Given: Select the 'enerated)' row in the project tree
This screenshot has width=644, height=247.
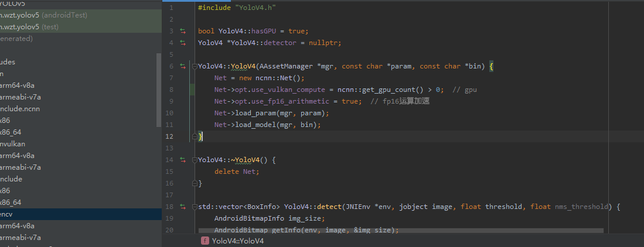Looking at the screenshot, I should pos(80,39).
